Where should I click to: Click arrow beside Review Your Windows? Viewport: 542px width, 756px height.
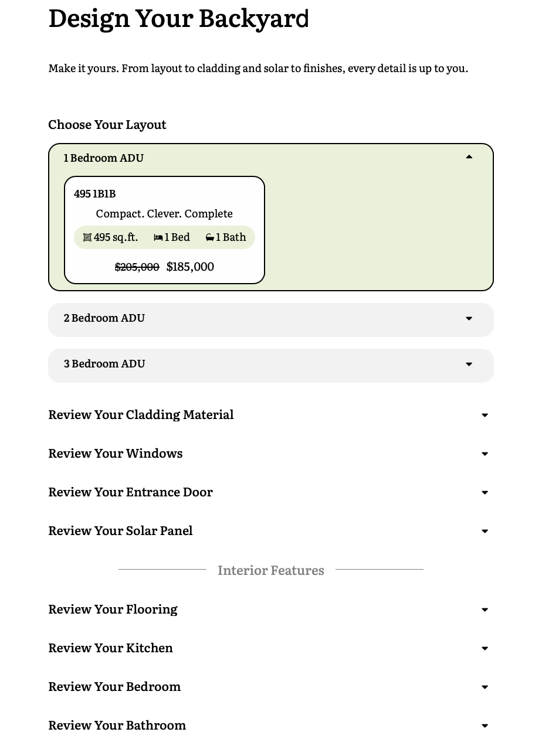pyautogui.click(x=485, y=454)
